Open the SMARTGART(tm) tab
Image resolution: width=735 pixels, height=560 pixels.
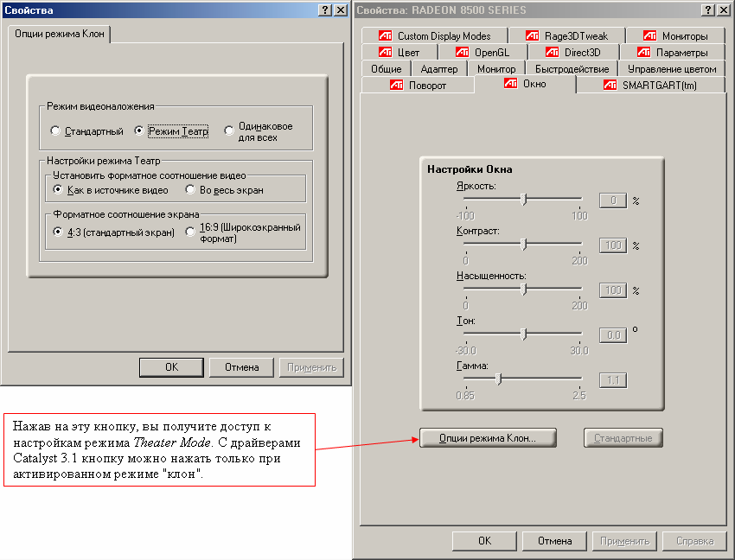(x=650, y=86)
